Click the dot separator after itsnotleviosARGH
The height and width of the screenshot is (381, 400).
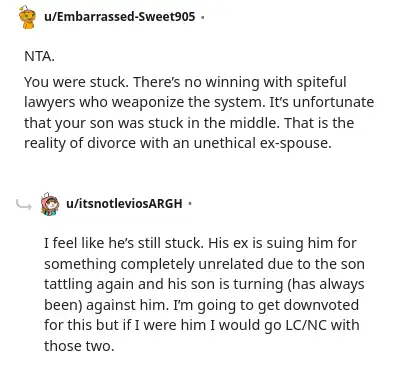[x=190, y=203]
